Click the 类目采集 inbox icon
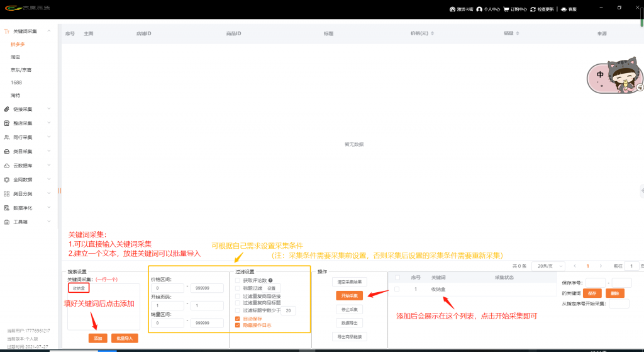644x352 pixels. point(6,151)
